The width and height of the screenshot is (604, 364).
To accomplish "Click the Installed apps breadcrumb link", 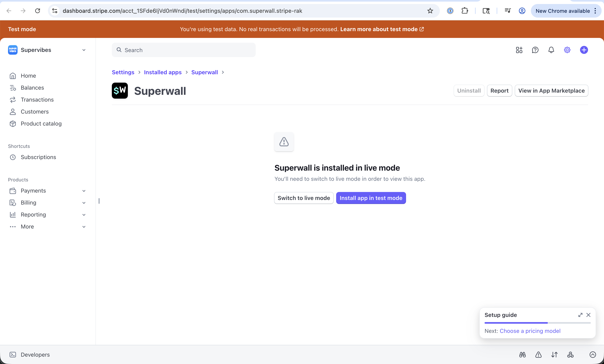I will click(163, 72).
